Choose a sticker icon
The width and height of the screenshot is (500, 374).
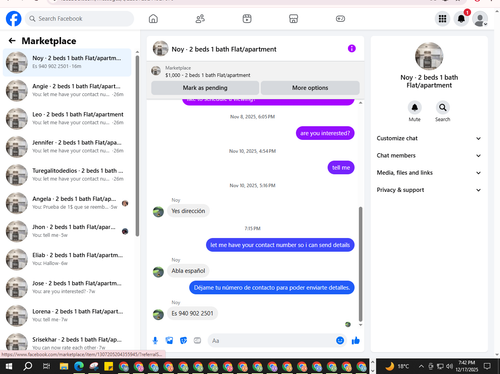pyautogui.click(x=183, y=340)
